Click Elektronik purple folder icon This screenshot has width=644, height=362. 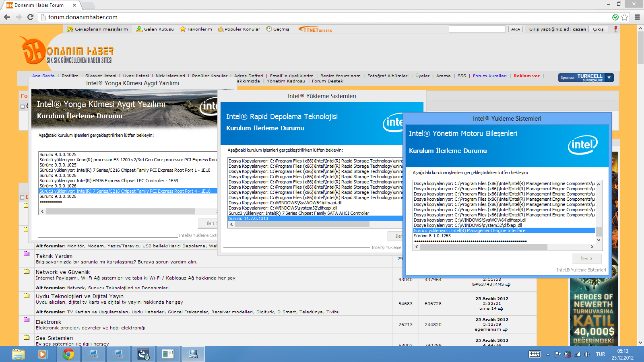pyautogui.click(x=27, y=319)
